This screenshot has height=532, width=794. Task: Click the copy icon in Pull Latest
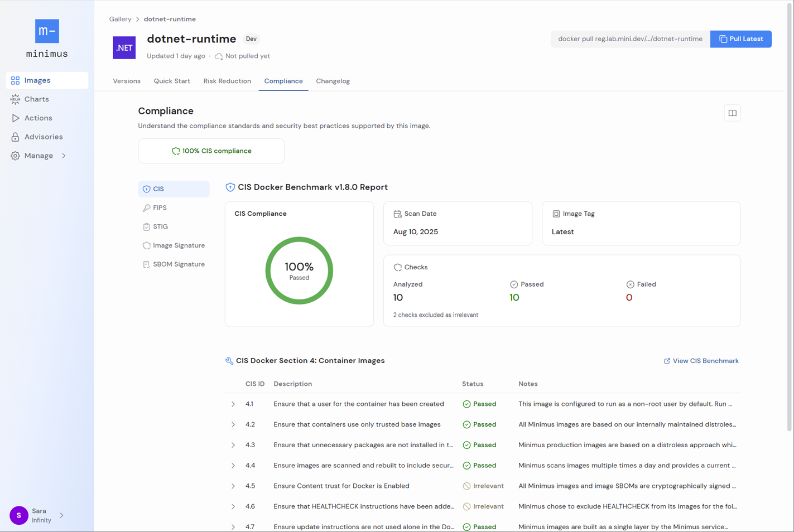click(723, 39)
